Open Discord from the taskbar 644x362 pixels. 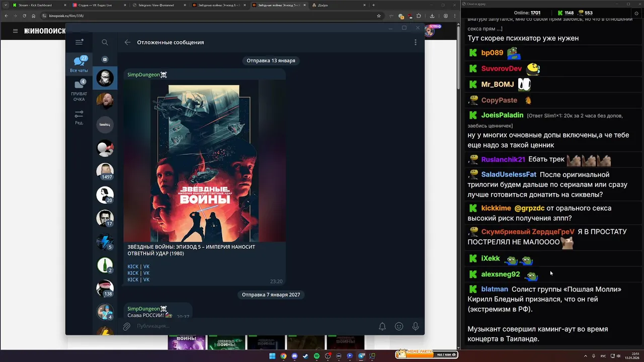[294, 356]
